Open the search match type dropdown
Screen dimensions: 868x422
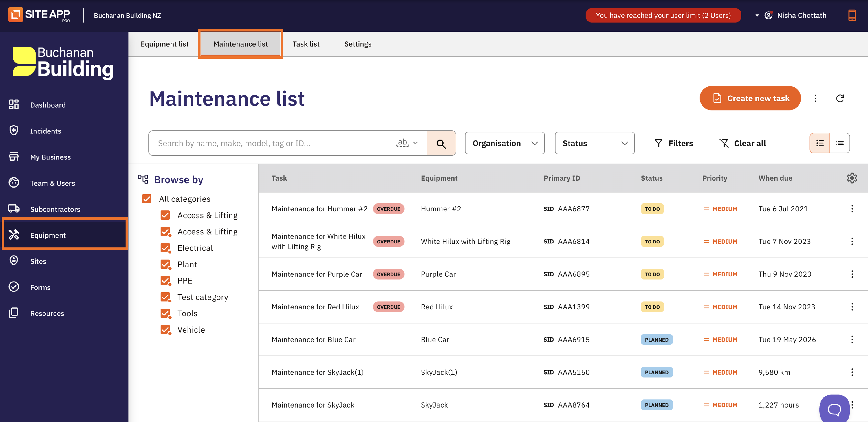click(x=407, y=143)
